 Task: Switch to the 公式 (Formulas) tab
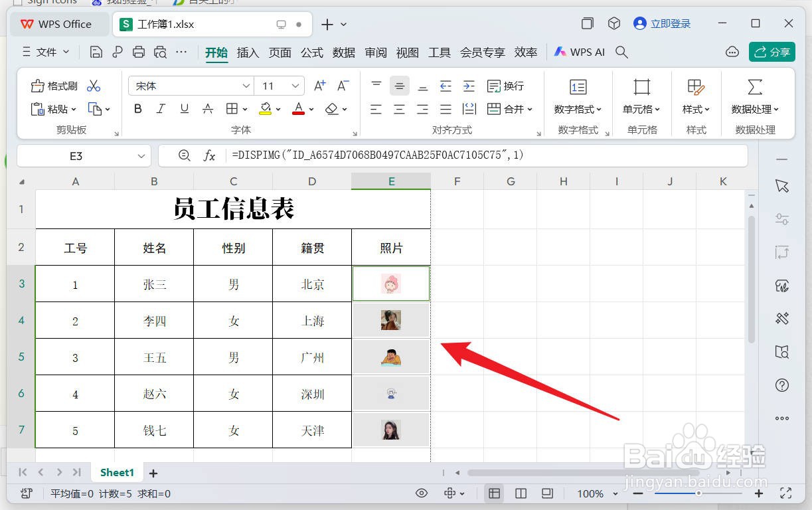click(x=312, y=52)
